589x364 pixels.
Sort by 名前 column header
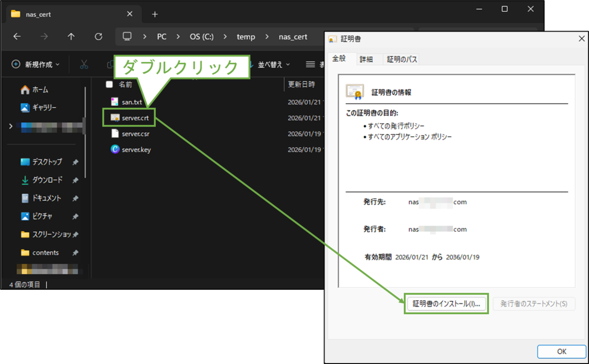(x=126, y=84)
